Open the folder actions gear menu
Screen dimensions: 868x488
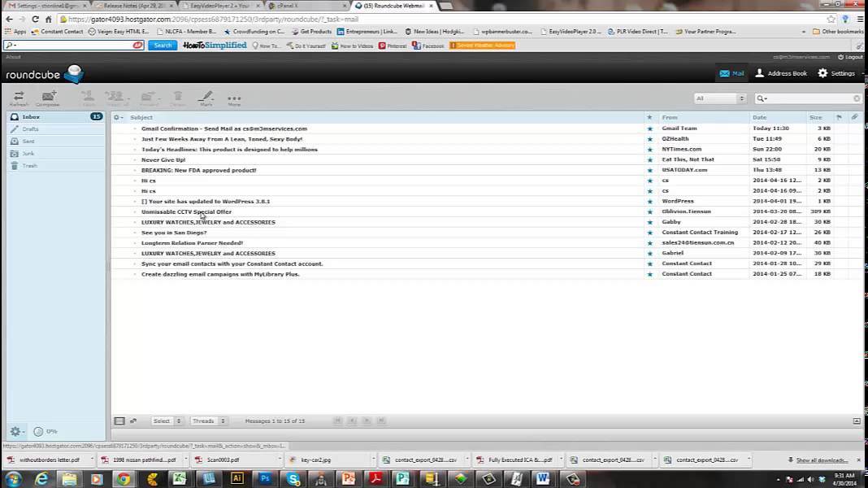pos(16,431)
